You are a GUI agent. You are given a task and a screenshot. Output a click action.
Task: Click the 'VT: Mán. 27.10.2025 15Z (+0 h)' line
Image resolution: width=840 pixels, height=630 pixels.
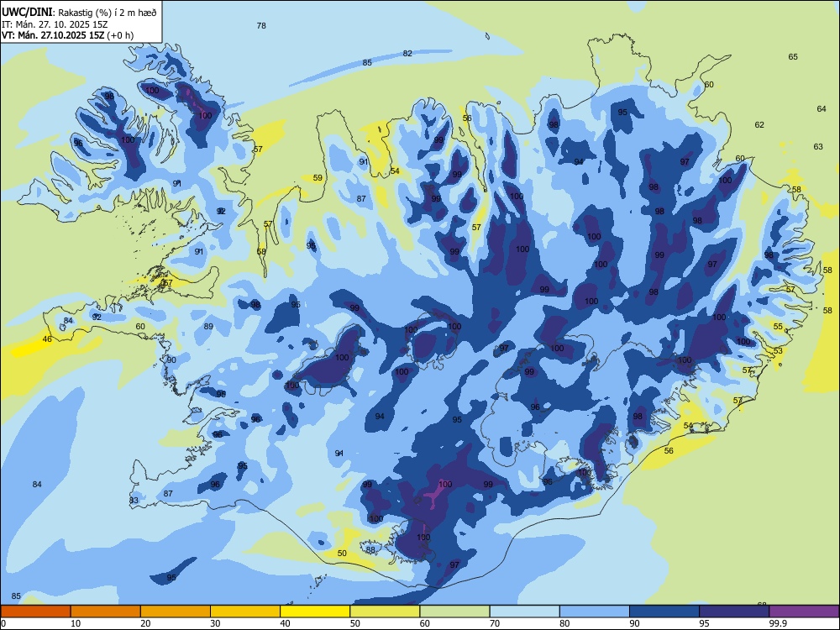pos(67,35)
